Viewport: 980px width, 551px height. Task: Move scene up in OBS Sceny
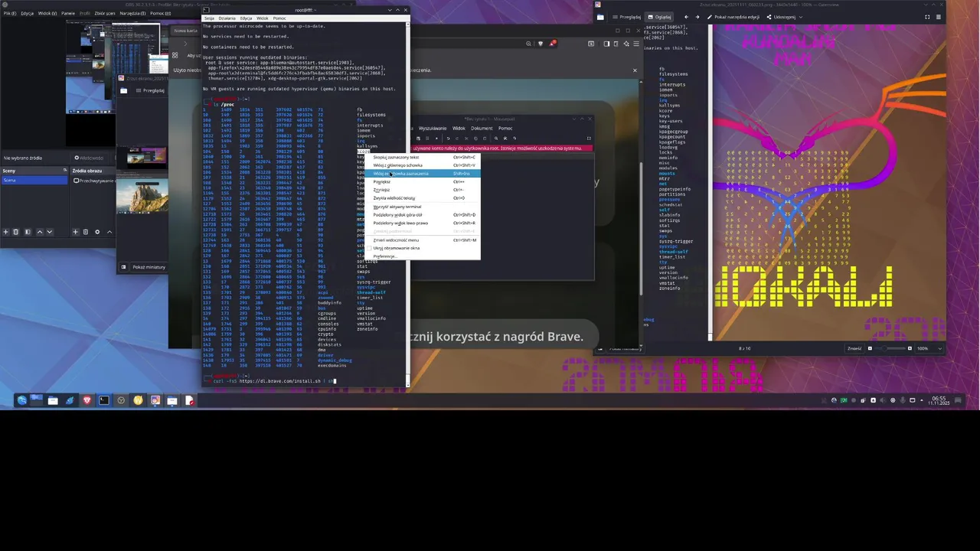pyautogui.click(x=40, y=232)
